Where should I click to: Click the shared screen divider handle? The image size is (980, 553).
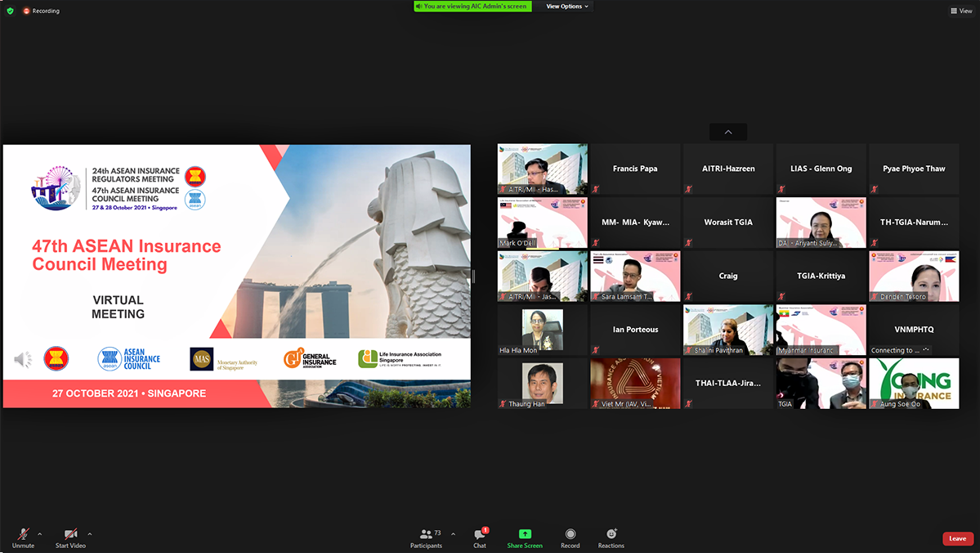pos(474,276)
